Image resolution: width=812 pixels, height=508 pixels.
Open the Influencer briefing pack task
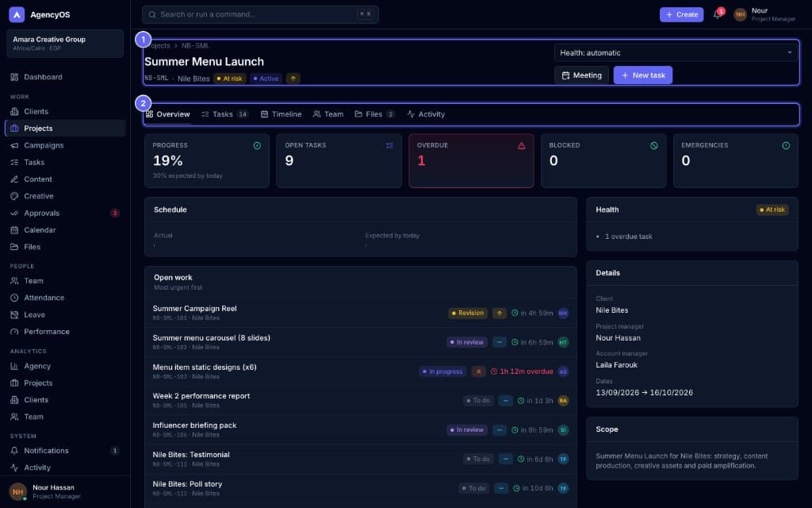pyautogui.click(x=361, y=430)
